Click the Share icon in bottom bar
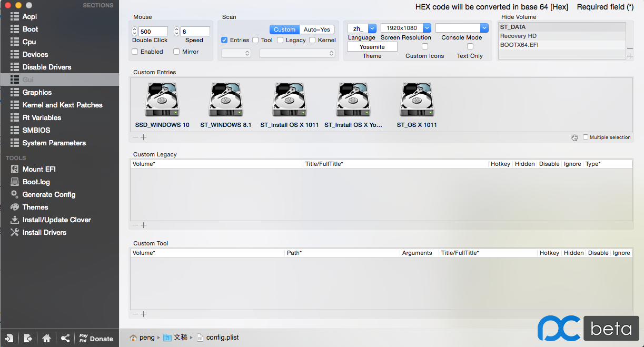 click(65, 338)
